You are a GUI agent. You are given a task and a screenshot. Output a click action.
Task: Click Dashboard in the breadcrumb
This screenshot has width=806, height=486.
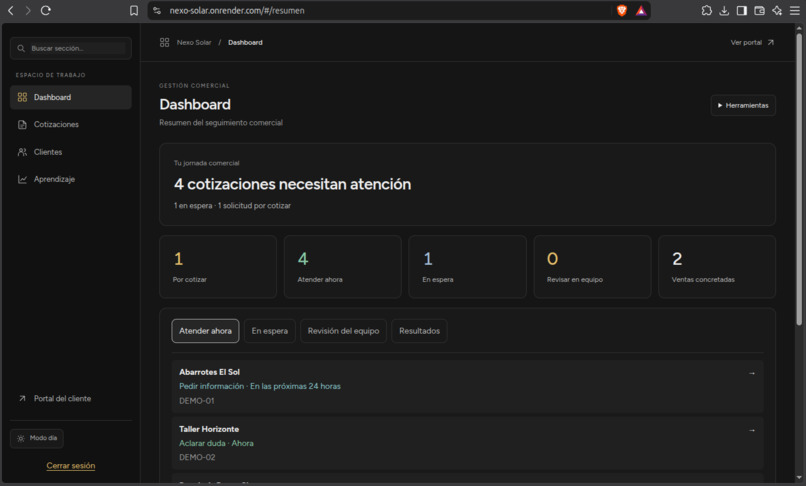(245, 43)
